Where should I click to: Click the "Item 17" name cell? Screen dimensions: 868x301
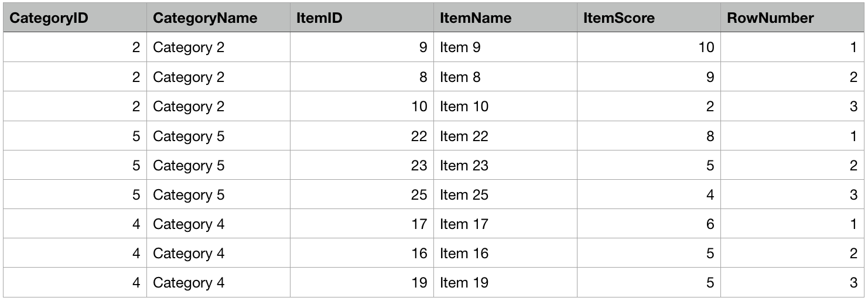point(464,224)
